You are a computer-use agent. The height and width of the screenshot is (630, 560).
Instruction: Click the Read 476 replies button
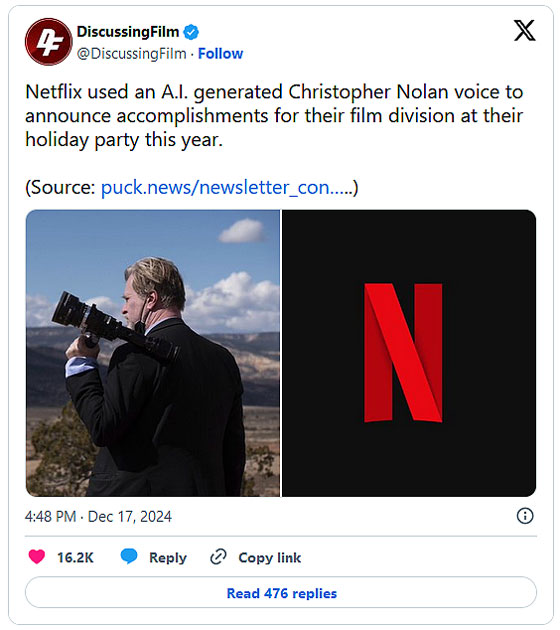281,593
